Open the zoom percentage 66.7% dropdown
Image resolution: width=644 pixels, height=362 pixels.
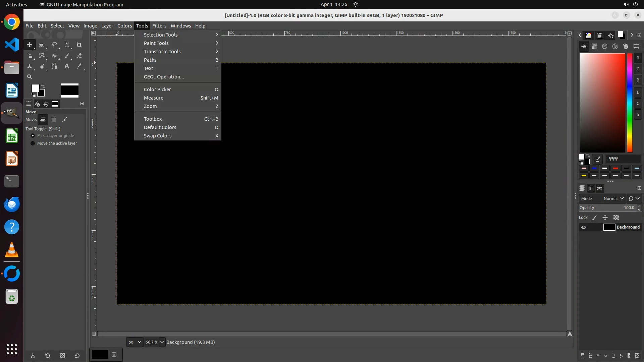pos(162,342)
